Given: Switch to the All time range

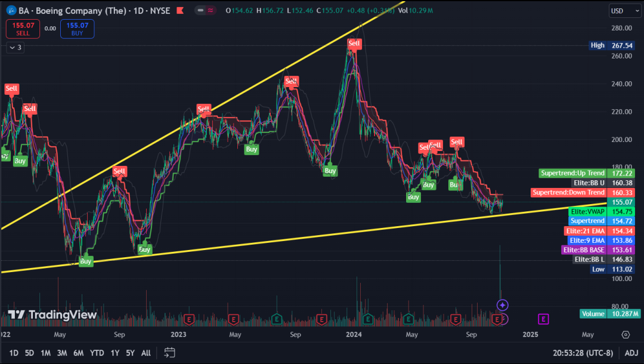Looking at the screenshot, I should coord(146,353).
